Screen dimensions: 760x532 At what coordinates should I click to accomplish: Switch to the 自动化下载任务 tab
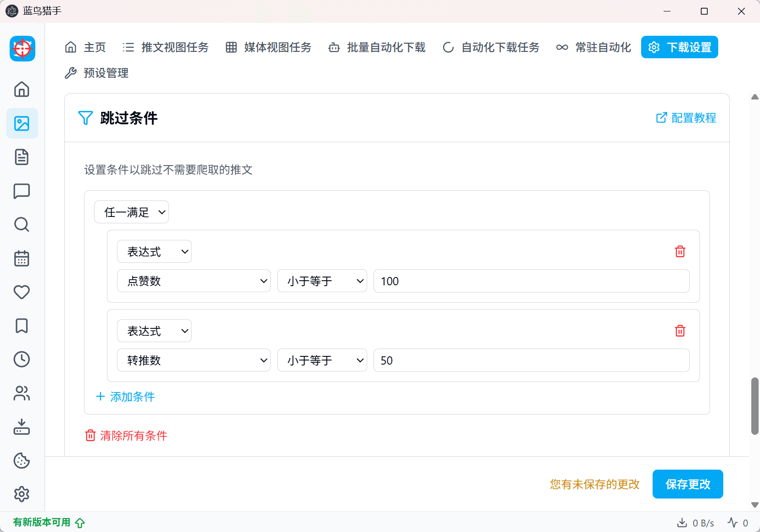click(491, 47)
